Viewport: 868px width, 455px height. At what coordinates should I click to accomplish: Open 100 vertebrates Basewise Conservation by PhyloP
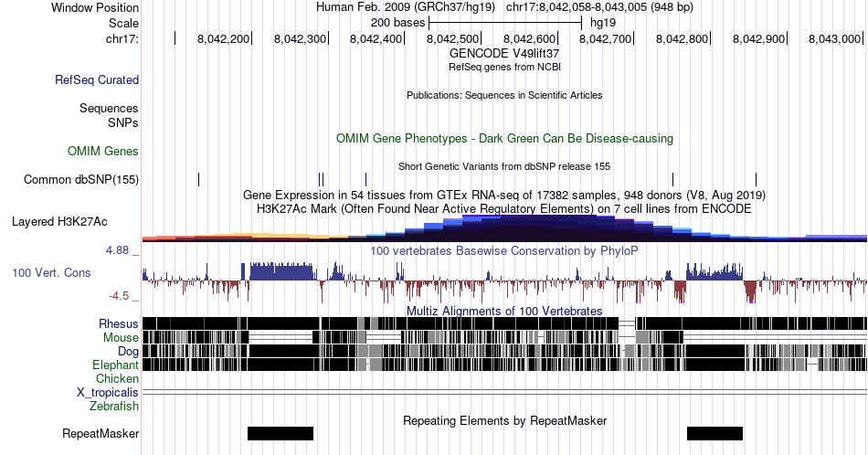pyautogui.click(x=504, y=250)
